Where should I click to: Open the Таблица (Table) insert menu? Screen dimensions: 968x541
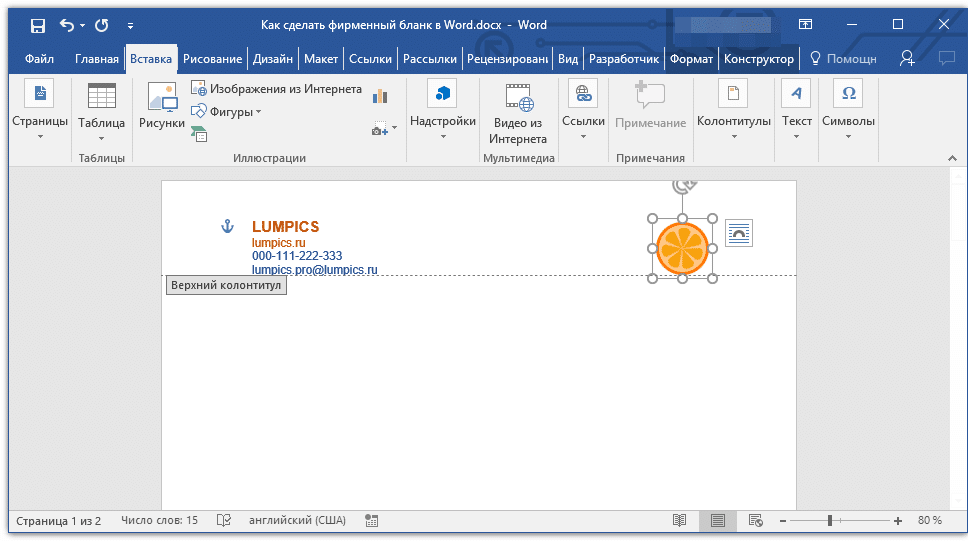[101, 108]
